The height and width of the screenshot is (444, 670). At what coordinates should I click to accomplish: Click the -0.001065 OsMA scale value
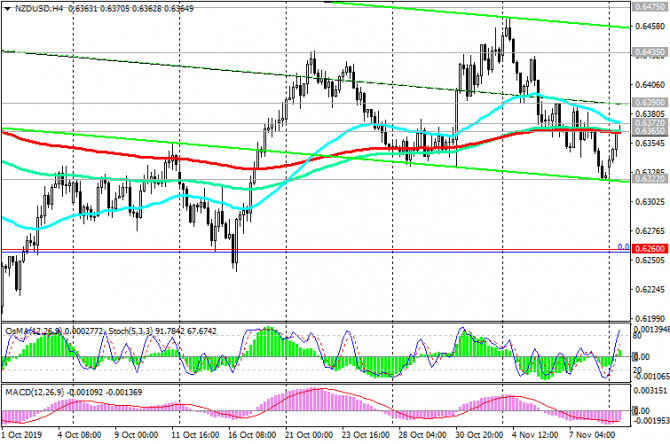[650, 376]
